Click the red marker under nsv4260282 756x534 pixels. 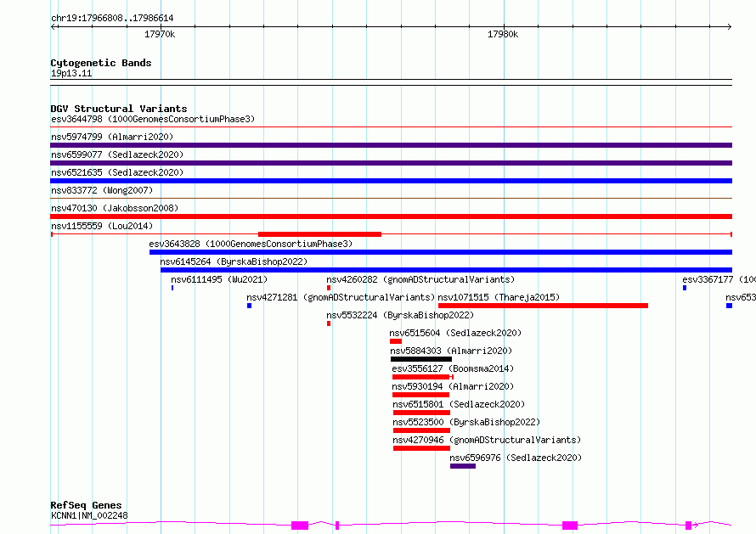pyautogui.click(x=329, y=288)
